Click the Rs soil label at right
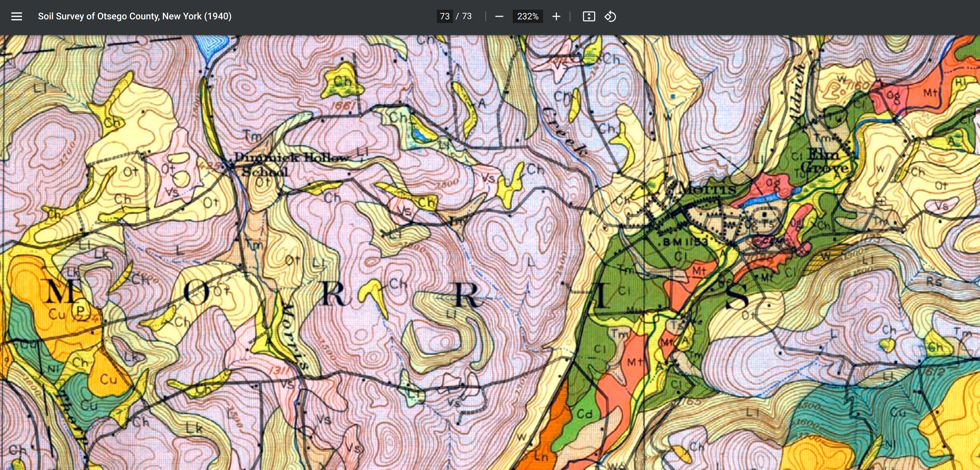 click(934, 282)
